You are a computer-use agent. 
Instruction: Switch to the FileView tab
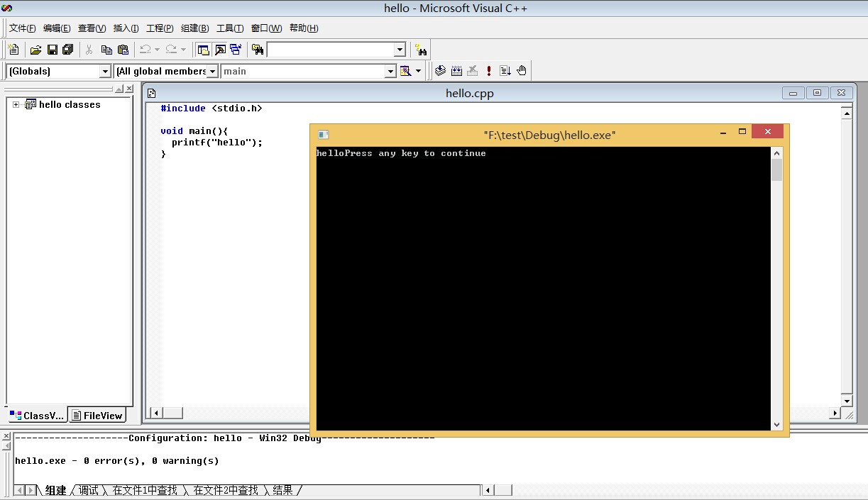97,416
